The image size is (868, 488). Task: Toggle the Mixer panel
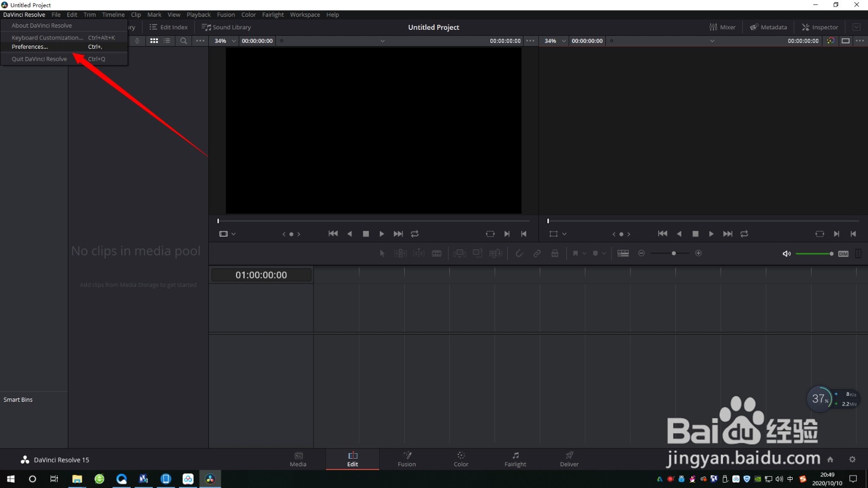(722, 27)
